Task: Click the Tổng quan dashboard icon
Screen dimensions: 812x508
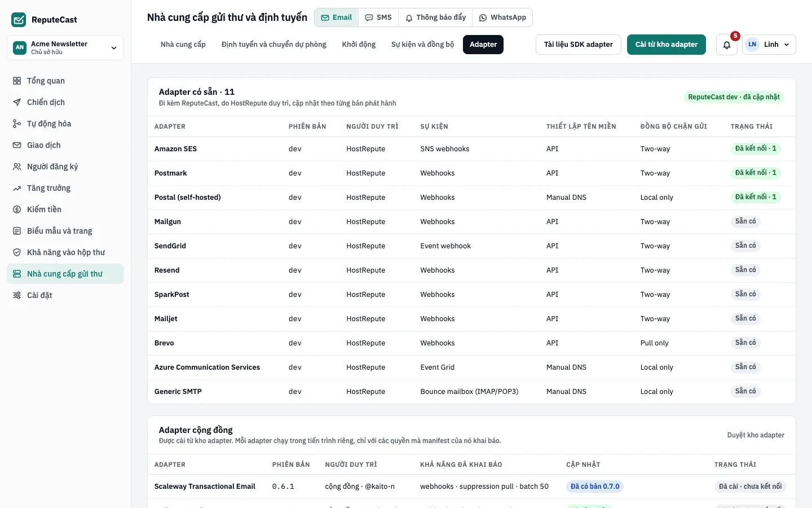Action: (17, 81)
